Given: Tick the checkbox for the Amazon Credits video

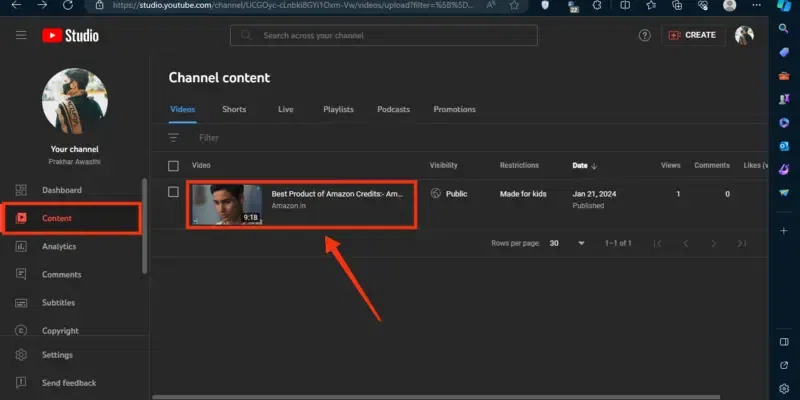Looking at the screenshot, I should point(173,192).
